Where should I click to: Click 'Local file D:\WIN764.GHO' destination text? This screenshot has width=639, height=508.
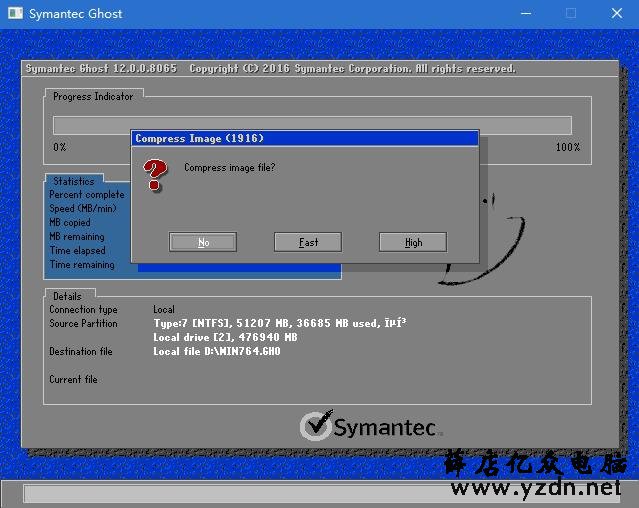pyautogui.click(x=217, y=351)
